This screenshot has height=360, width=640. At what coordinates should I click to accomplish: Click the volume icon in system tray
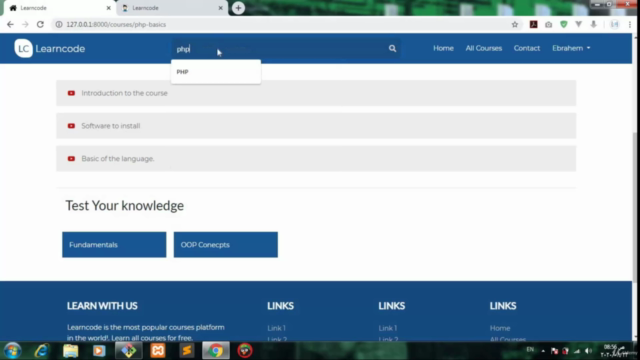588,351
